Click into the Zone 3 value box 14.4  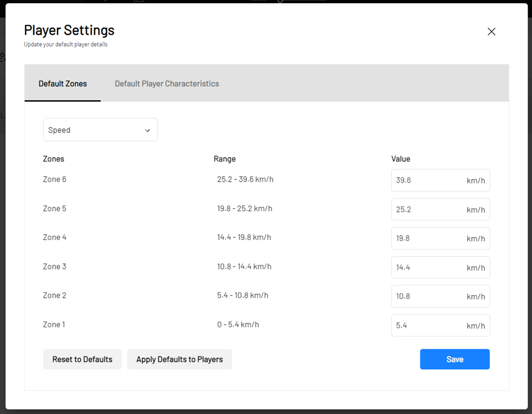point(440,267)
